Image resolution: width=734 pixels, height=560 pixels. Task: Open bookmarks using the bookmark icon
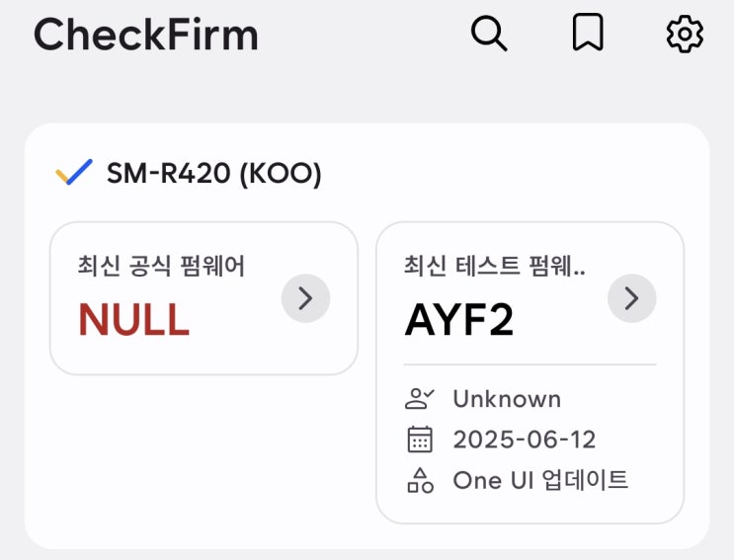coord(588,35)
